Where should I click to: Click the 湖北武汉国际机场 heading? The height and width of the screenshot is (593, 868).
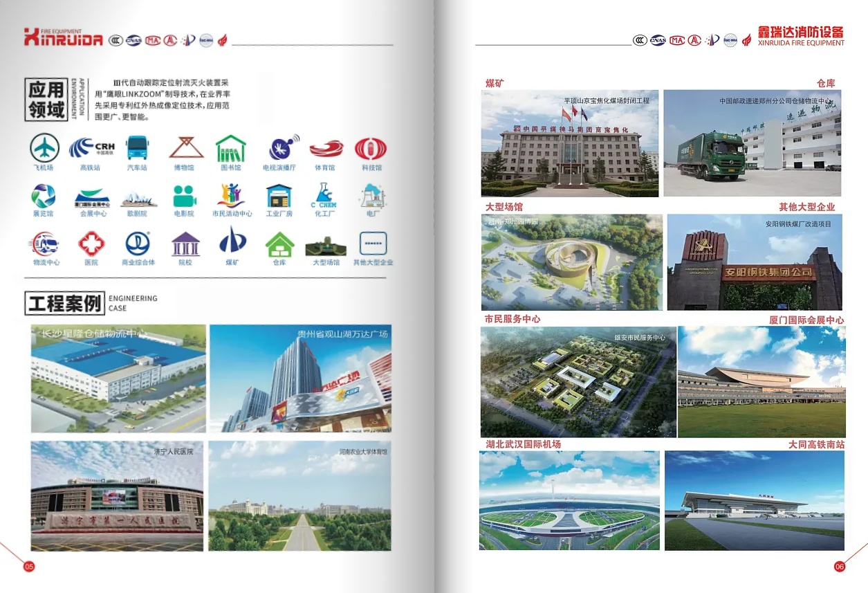[x=524, y=444]
